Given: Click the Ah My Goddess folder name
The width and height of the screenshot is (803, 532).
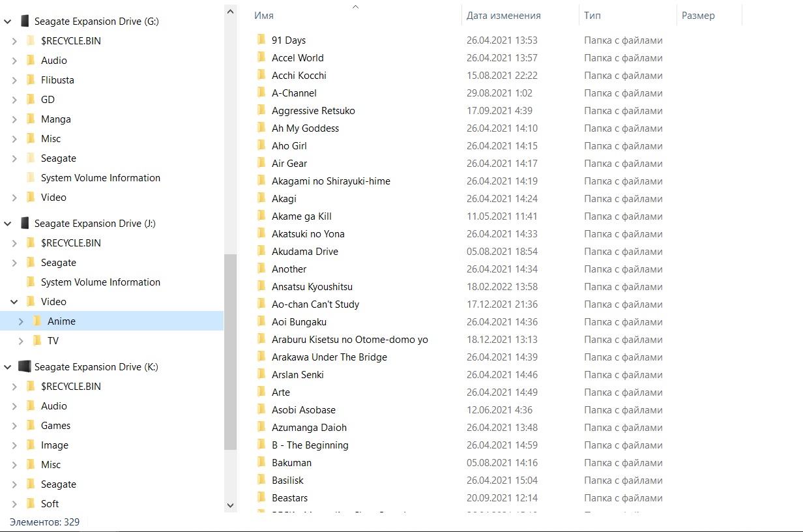Looking at the screenshot, I should coord(306,128).
